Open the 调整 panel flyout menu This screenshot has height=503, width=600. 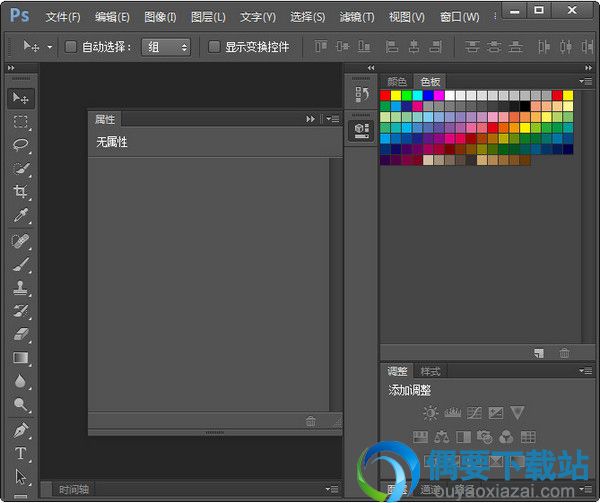point(585,371)
